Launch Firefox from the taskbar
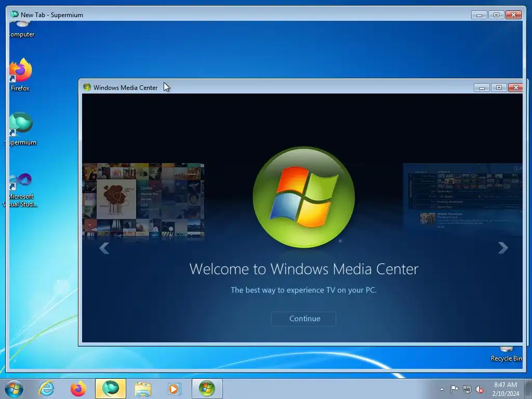This screenshot has width=532, height=399. click(78, 389)
